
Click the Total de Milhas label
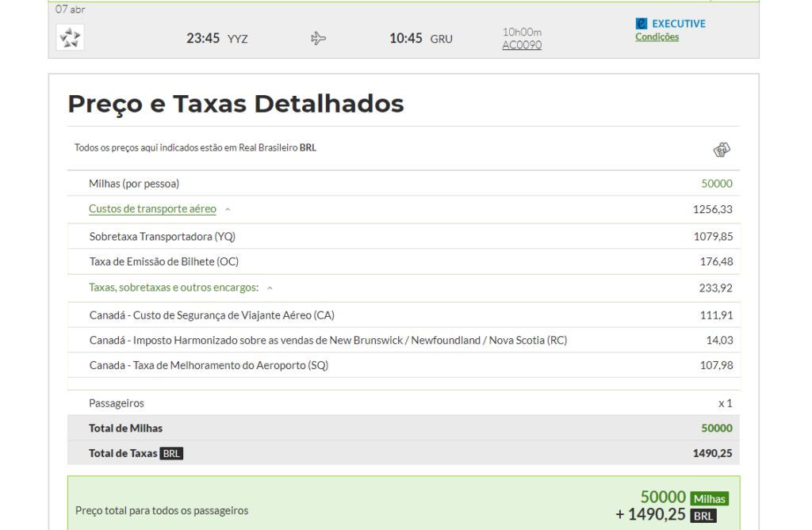pos(125,428)
